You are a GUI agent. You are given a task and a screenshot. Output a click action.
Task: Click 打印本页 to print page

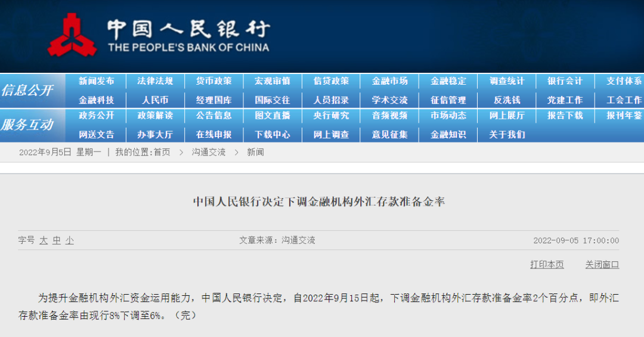(547, 264)
